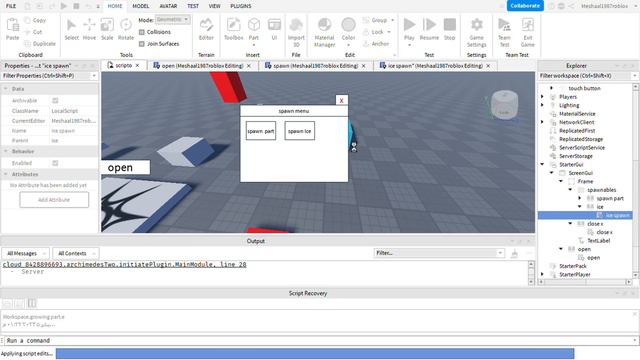The height and width of the screenshot is (360, 640).
Task: Close the open script tab
Action: click(x=249, y=66)
